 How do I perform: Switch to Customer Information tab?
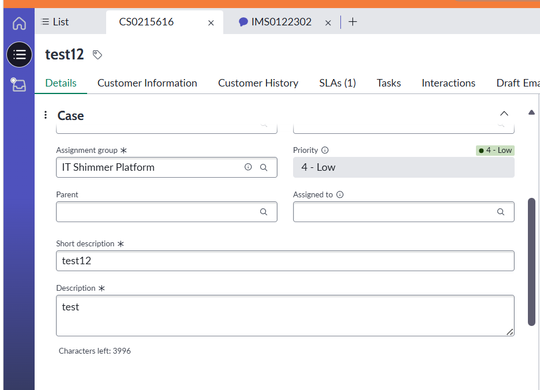[x=147, y=83]
